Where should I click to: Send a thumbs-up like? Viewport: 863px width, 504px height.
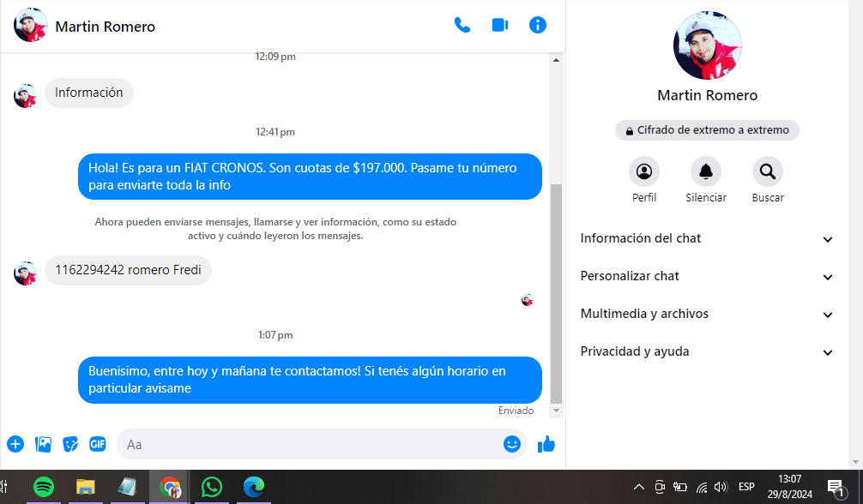[x=546, y=444]
